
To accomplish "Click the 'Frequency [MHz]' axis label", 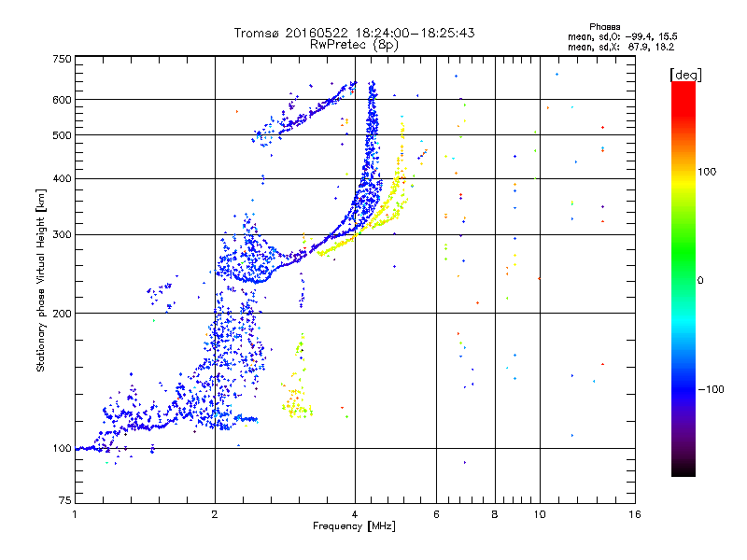I will click(x=354, y=526).
